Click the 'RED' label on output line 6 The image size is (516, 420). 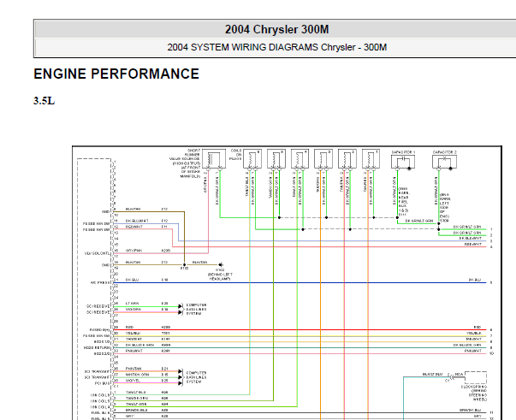[x=477, y=328]
